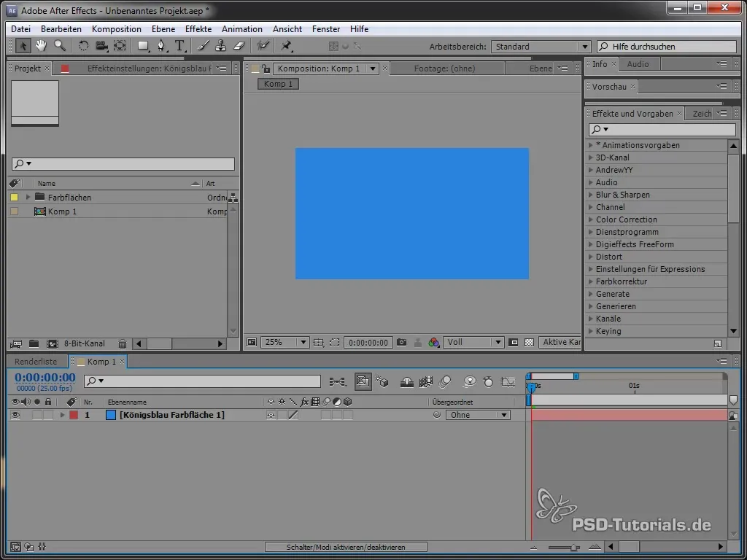Viewport: 747px width, 560px height.
Task: Select the Pen tool
Action: click(162, 46)
